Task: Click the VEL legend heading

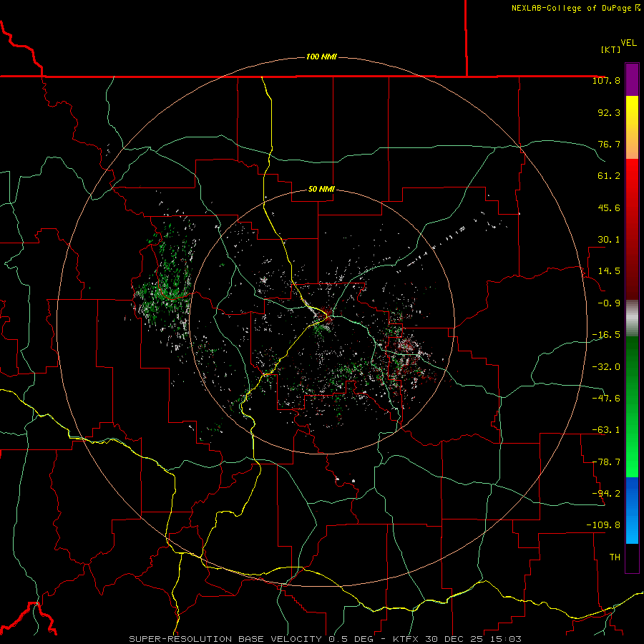Action: [628, 43]
